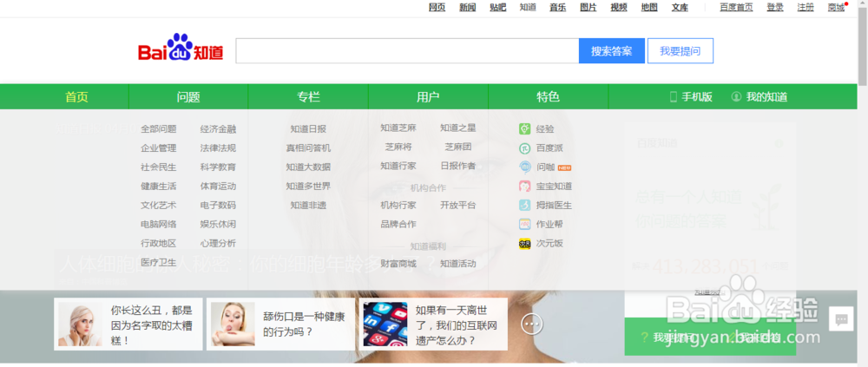Choose 企业管理 category
868x367 pixels.
pos(158,148)
